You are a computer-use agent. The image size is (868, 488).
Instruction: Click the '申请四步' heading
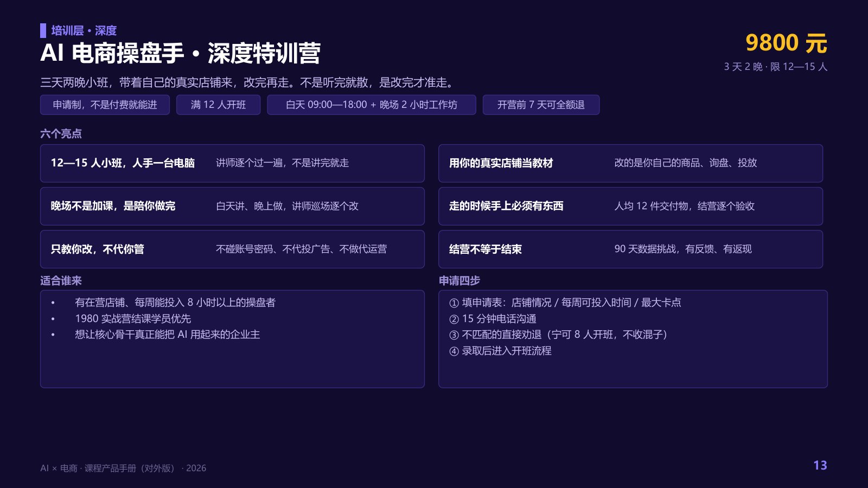[459, 280]
